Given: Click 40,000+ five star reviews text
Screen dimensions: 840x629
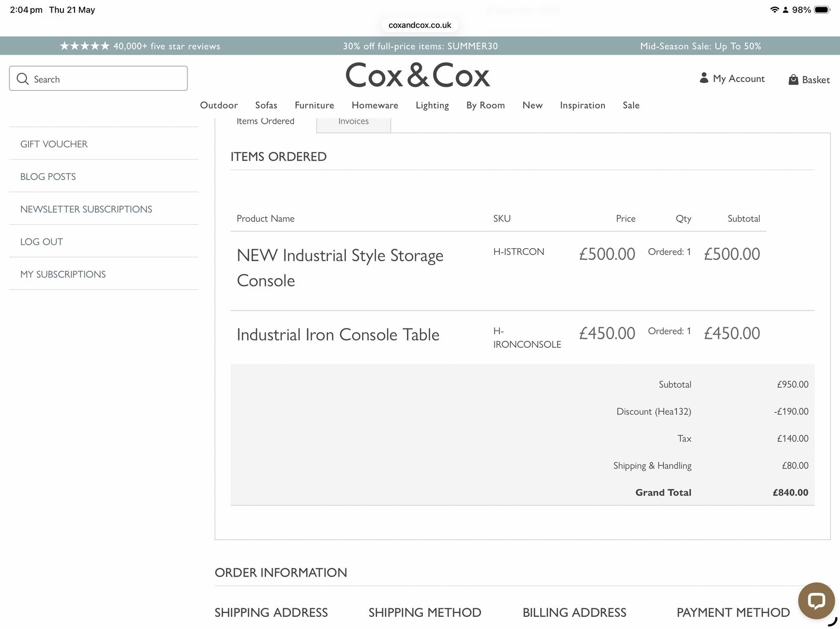Looking at the screenshot, I should 166,46.
